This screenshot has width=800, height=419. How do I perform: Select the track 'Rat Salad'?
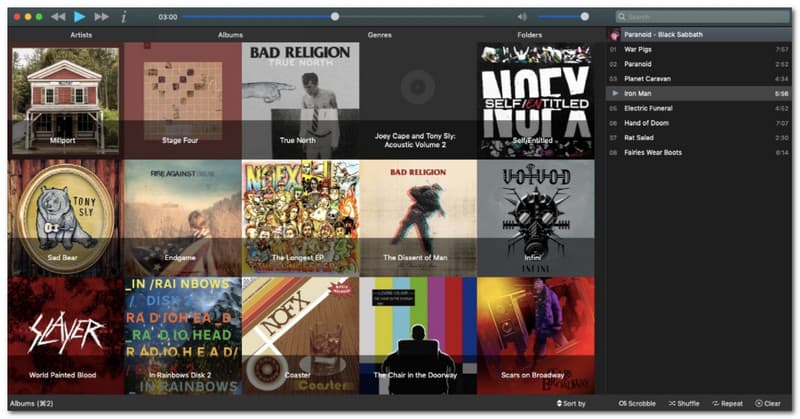(x=698, y=138)
